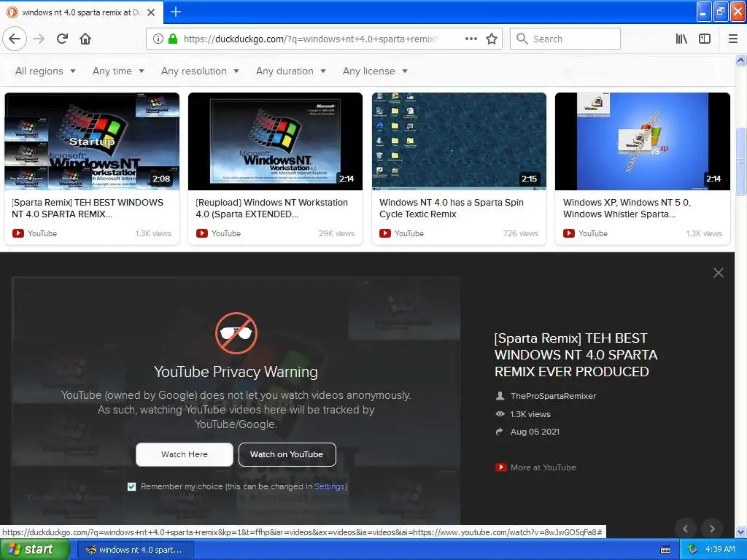Click the page vertical scrollbar thumb
This screenshot has width=747, height=560.
point(740,161)
